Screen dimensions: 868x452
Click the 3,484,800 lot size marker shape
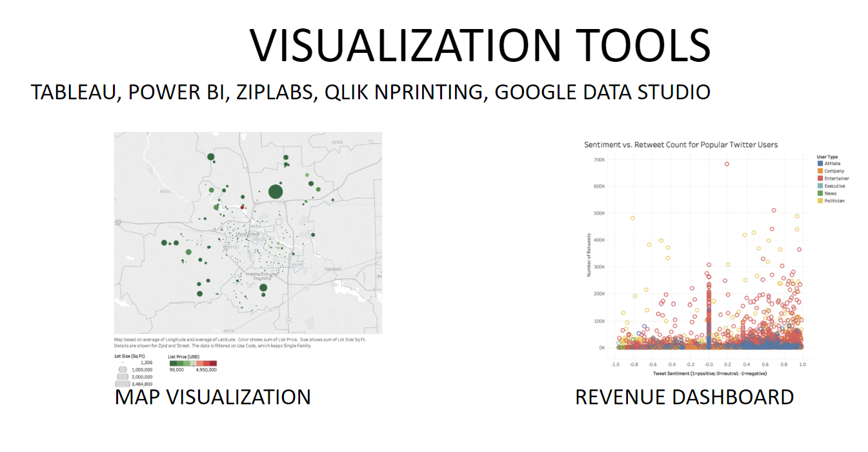click(x=123, y=384)
